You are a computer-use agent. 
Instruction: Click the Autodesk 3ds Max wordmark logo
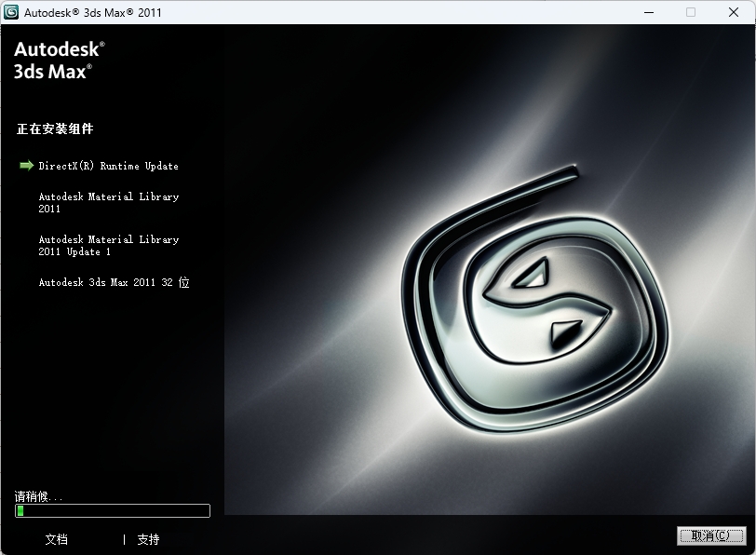(60, 59)
